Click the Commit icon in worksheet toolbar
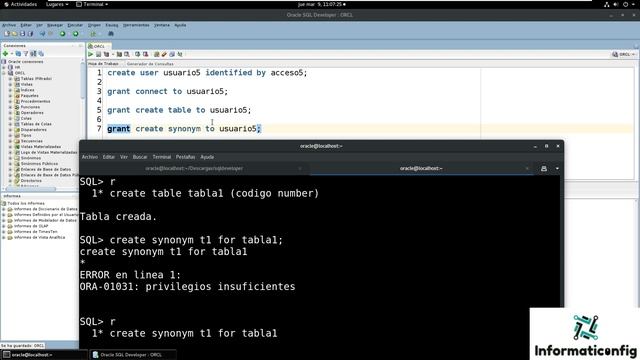The width and height of the screenshot is (640, 360). 138,54
